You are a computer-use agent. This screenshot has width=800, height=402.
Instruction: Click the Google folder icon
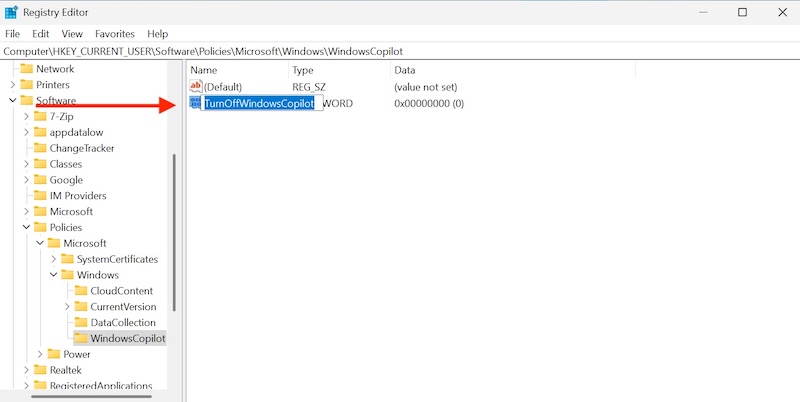tap(40, 180)
